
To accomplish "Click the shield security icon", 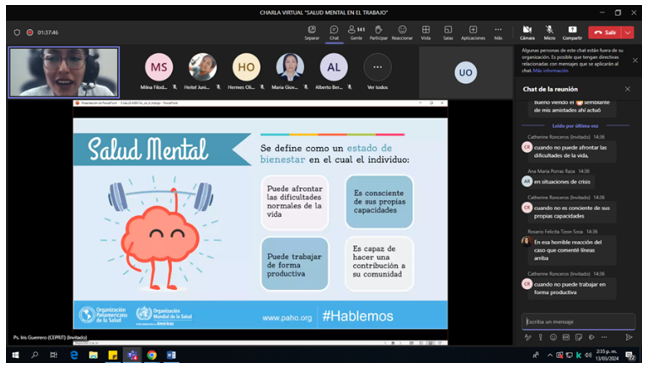I will (17, 32).
